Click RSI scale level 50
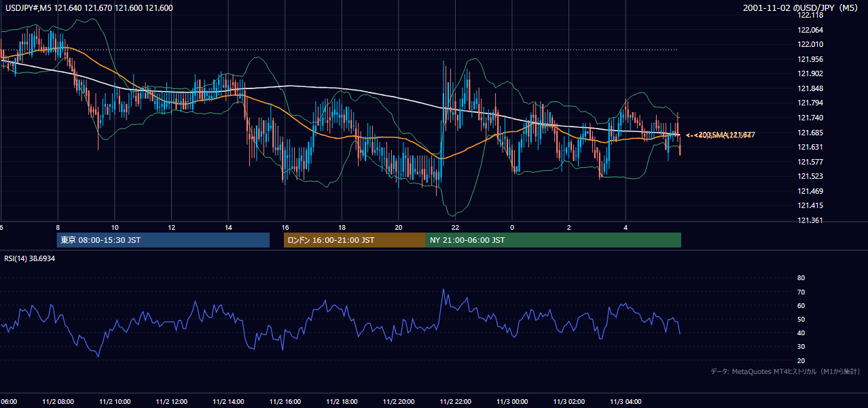Image resolution: width=868 pixels, height=408 pixels. pos(801,319)
